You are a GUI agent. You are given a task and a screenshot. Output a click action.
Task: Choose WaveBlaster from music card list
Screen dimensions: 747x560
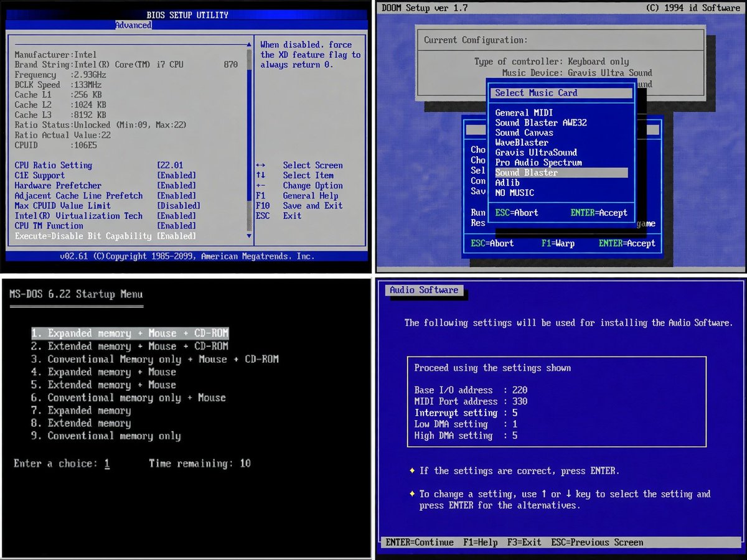pyautogui.click(x=522, y=142)
